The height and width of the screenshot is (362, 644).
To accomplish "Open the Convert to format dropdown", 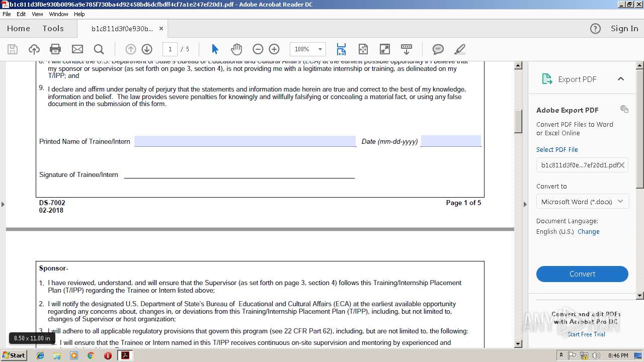I will point(582,202).
